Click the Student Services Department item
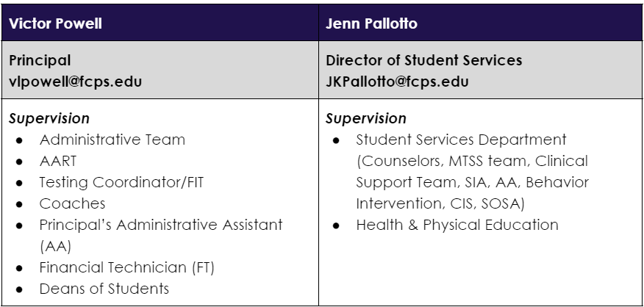Screen dimensions: 644x307 pos(462,139)
